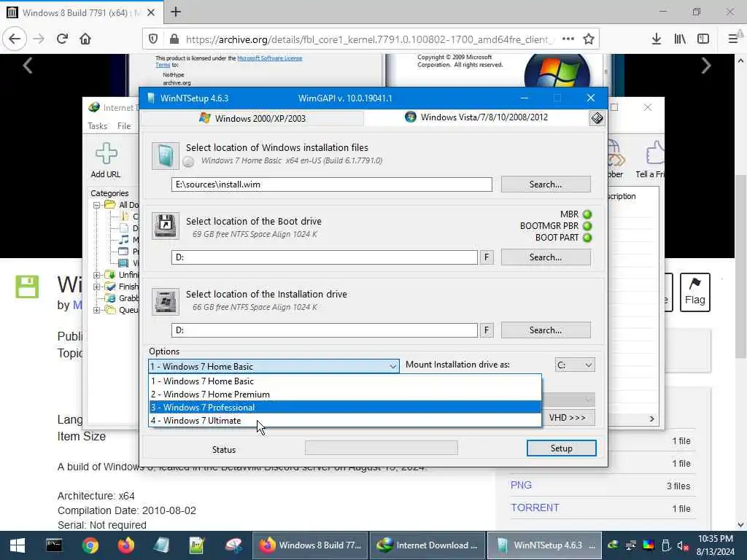
Task: Reload the archive.org page
Action: (x=62, y=39)
